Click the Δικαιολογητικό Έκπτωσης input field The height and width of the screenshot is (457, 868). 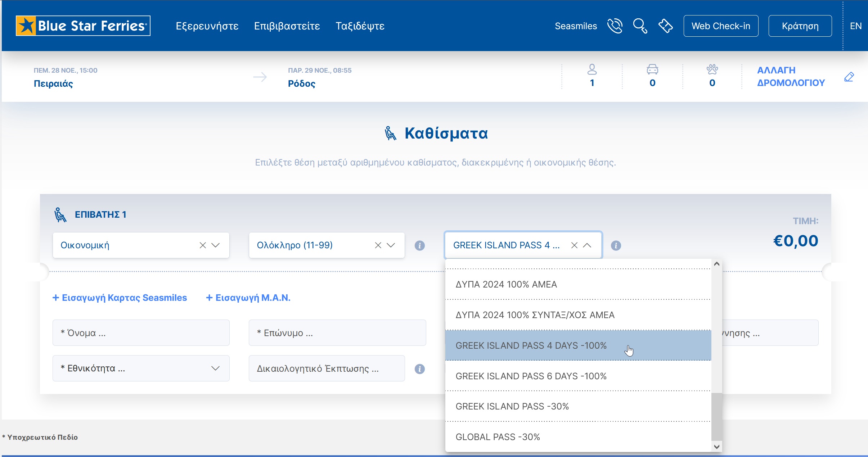click(327, 368)
